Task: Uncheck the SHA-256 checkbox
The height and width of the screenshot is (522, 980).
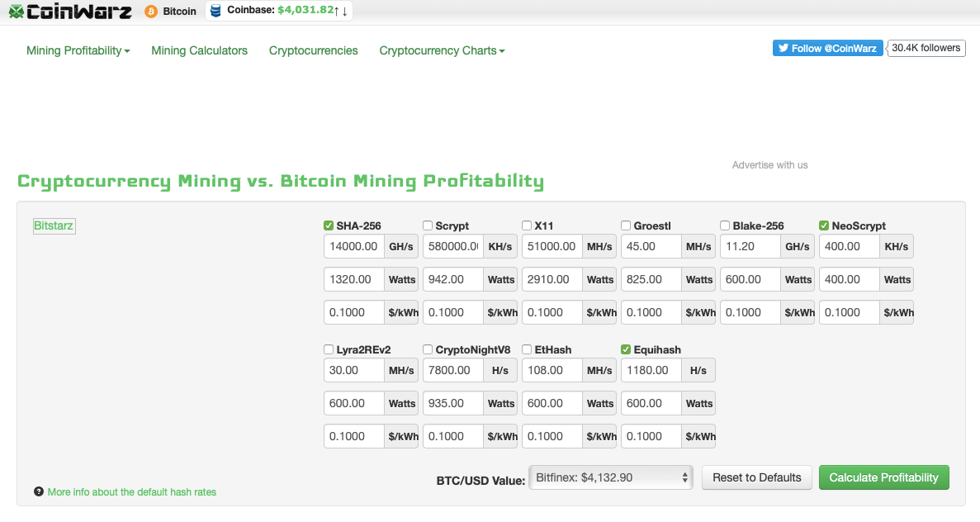Action: [329, 225]
